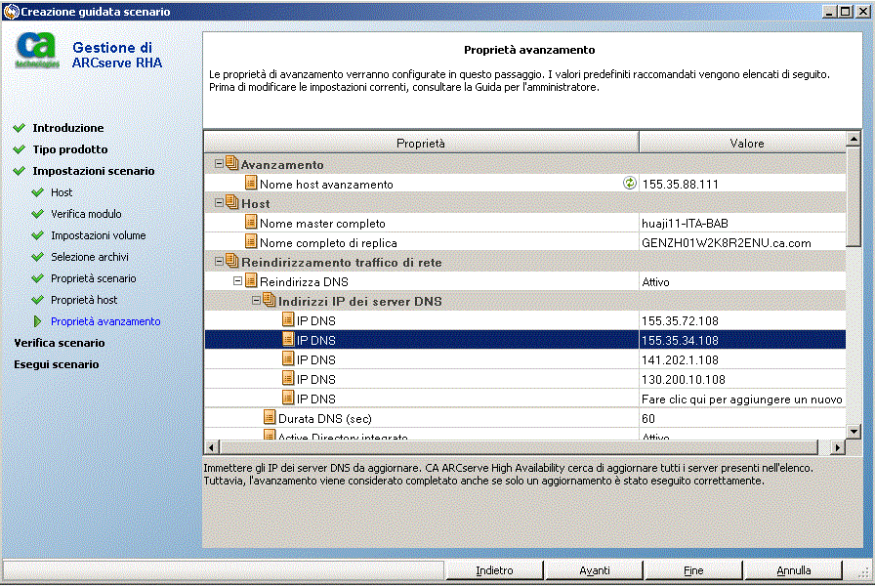Click the green arrow beside Proprietà avanzamento
875x588 pixels.
pyautogui.click(x=37, y=321)
